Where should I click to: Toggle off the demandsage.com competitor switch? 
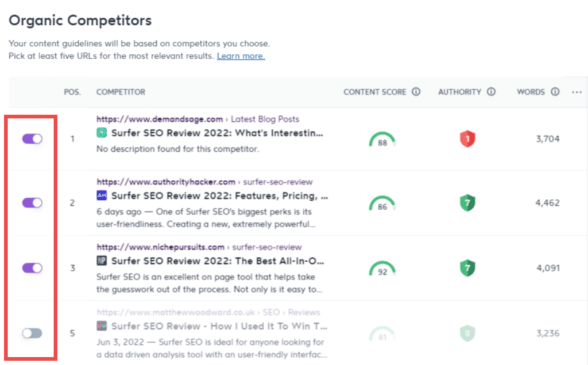(x=32, y=139)
